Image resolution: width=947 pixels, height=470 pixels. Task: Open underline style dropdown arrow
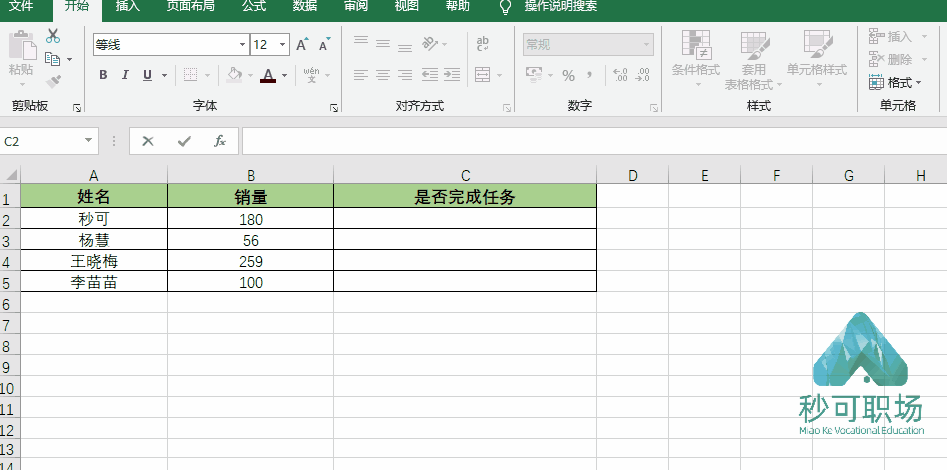(164, 76)
